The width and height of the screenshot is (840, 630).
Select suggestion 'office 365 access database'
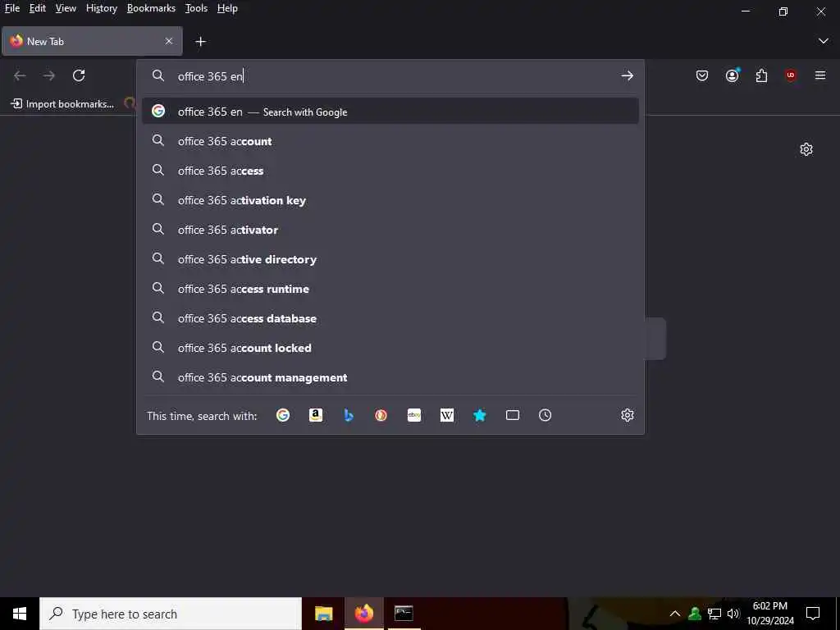pos(390,318)
